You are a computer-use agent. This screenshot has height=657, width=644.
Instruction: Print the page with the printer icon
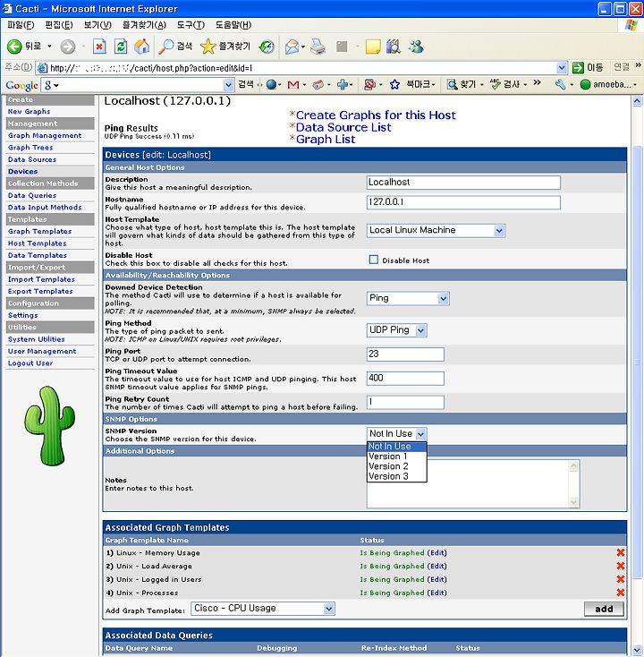[x=318, y=47]
